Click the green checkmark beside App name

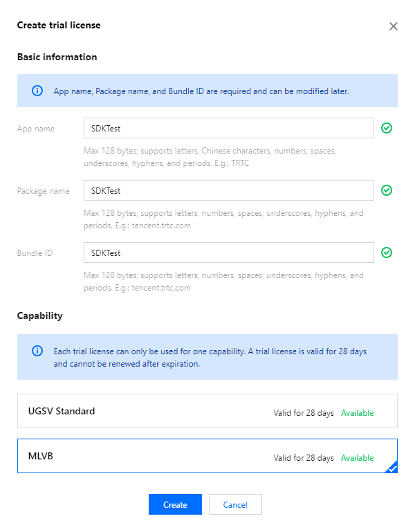click(387, 128)
